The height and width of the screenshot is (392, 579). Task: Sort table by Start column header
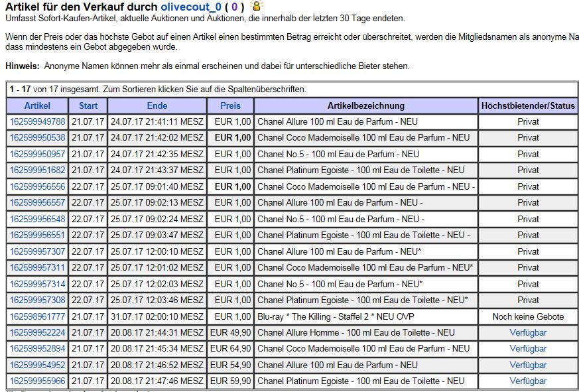click(88, 105)
